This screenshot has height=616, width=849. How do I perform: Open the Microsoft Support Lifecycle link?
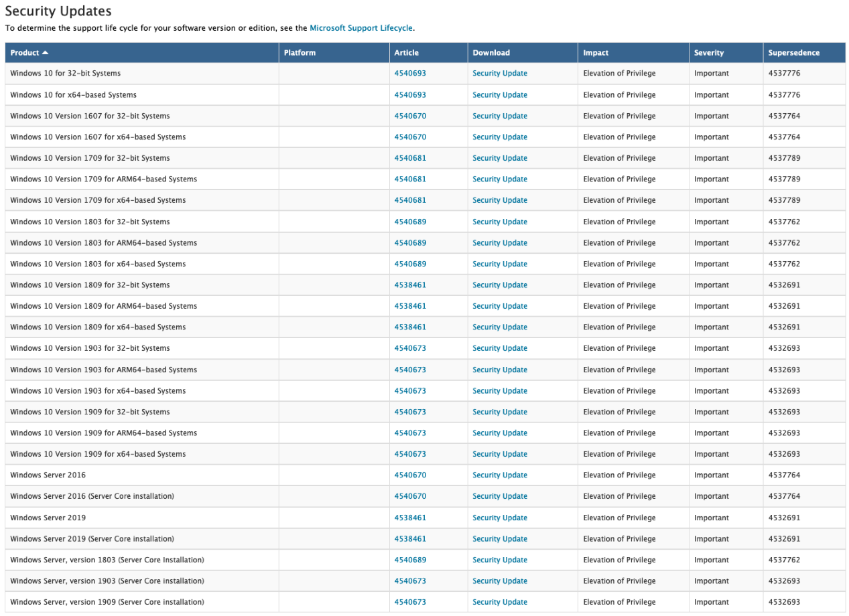361,28
